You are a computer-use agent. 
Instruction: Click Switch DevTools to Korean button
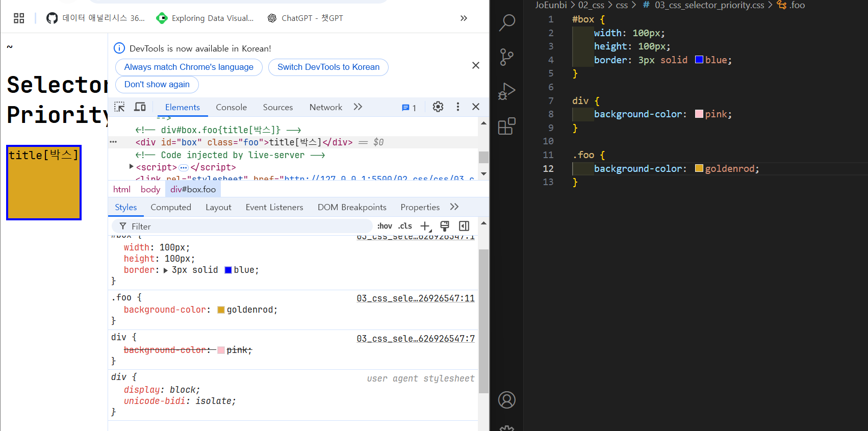tap(328, 67)
